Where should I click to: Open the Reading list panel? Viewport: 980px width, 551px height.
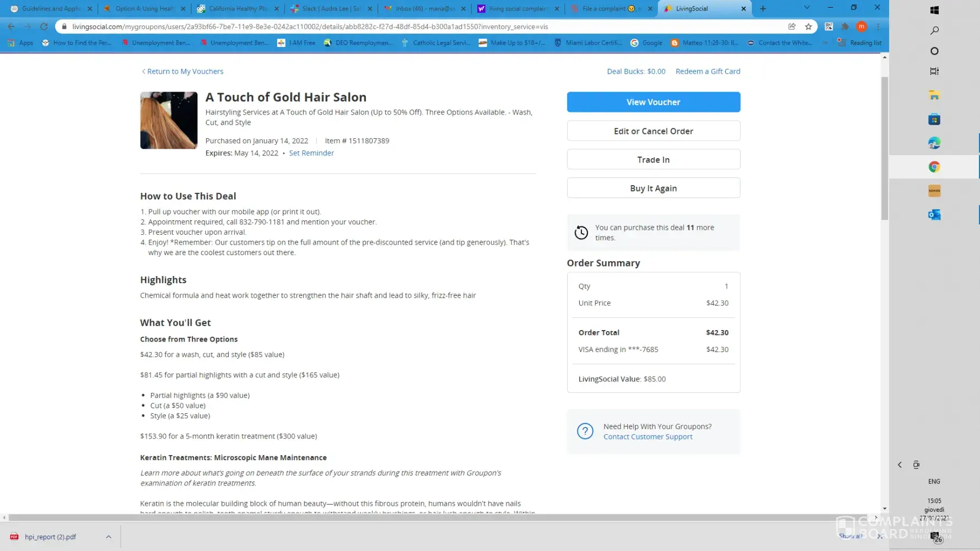859,43
